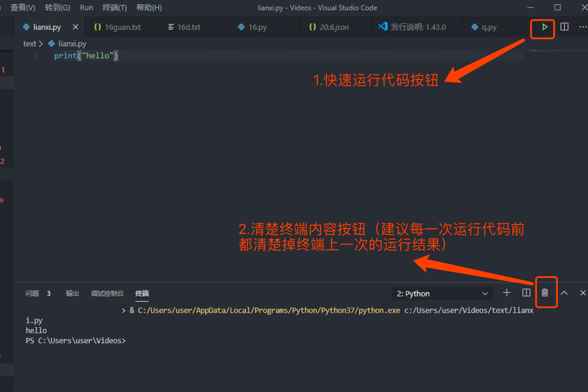This screenshot has width=588, height=392.
Task: Click the text breadcrumb folder
Action: click(29, 44)
